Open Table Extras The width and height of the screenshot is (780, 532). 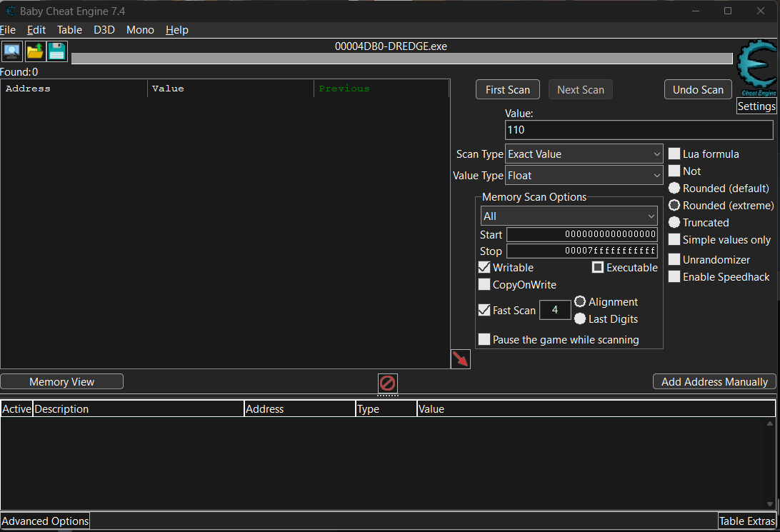747,521
